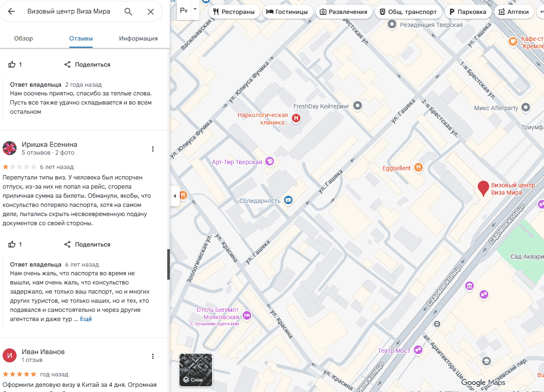Open the Информация tab
The height and width of the screenshot is (392, 544).
click(138, 38)
